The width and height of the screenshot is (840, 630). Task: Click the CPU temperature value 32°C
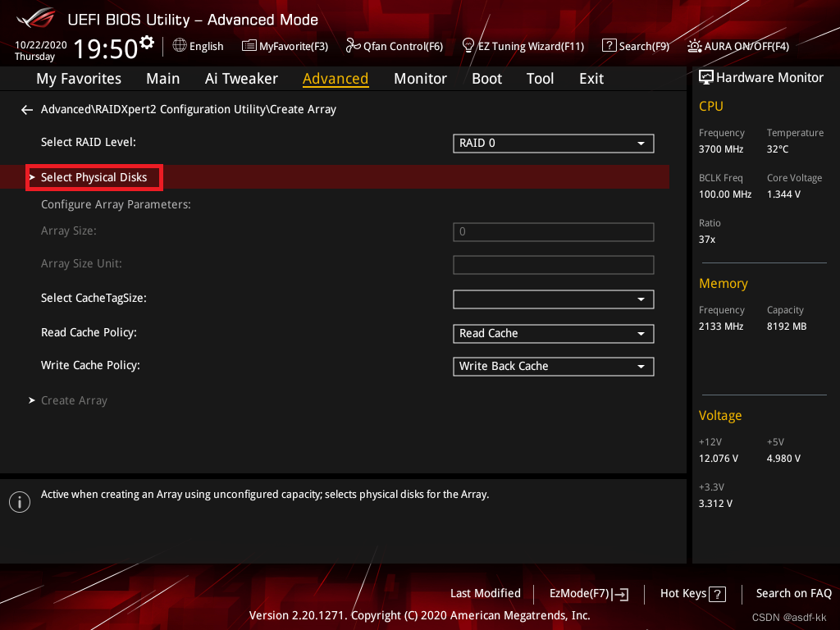778,149
